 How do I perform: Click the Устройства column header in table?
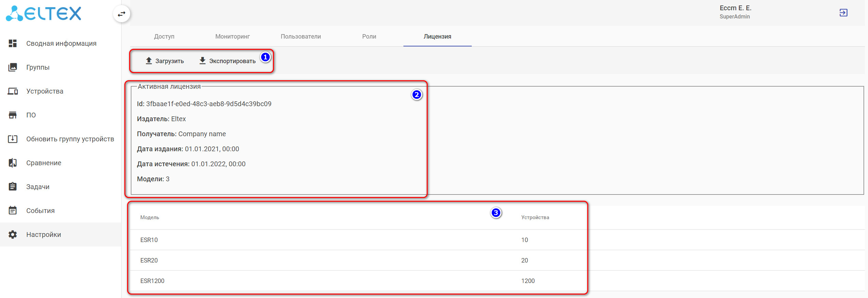(535, 217)
